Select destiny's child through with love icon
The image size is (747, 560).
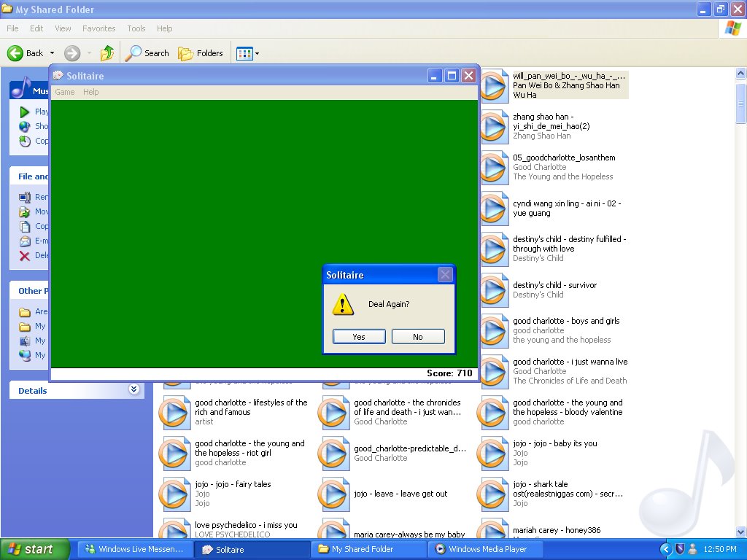pyautogui.click(x=495, y=249)
